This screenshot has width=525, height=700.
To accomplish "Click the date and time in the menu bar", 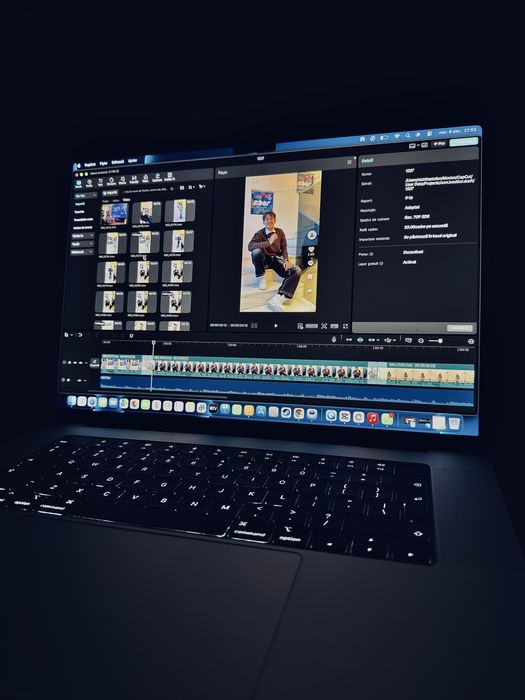I will (457, 131).
